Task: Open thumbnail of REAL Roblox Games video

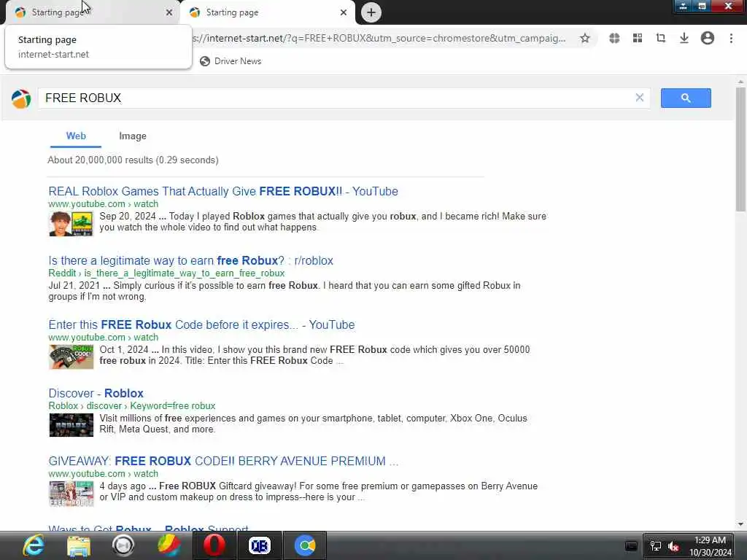Action: click(71, 223)
